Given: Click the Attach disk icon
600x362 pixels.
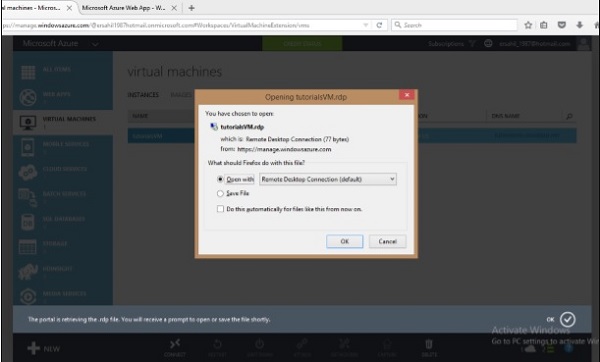Looking at the screenshot, I should (x=302, y=344).
